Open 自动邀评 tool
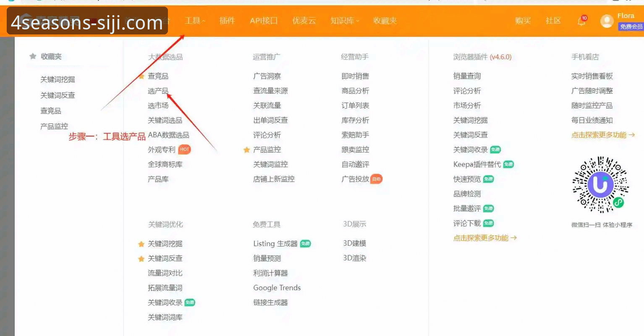The width and height of the screenshot is (644, 336). coord(355,164)
